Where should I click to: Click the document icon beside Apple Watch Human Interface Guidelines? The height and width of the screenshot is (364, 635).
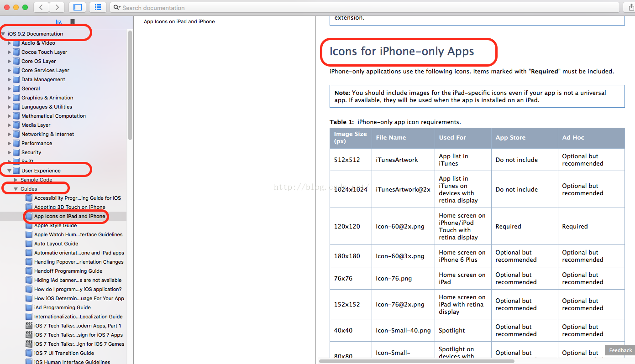[29, 234]
